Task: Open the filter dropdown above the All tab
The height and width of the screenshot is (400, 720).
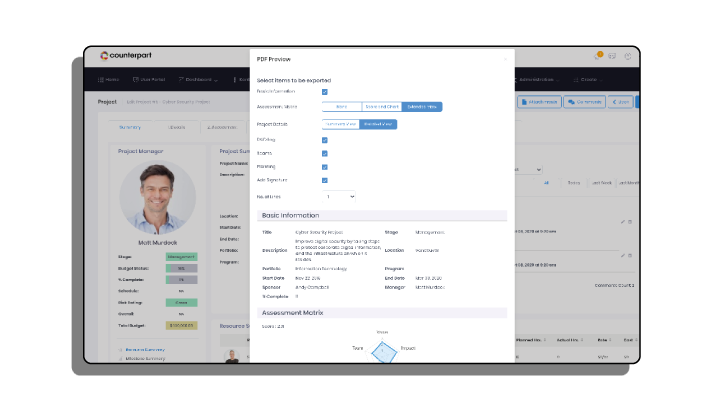Action: (528, 170)
